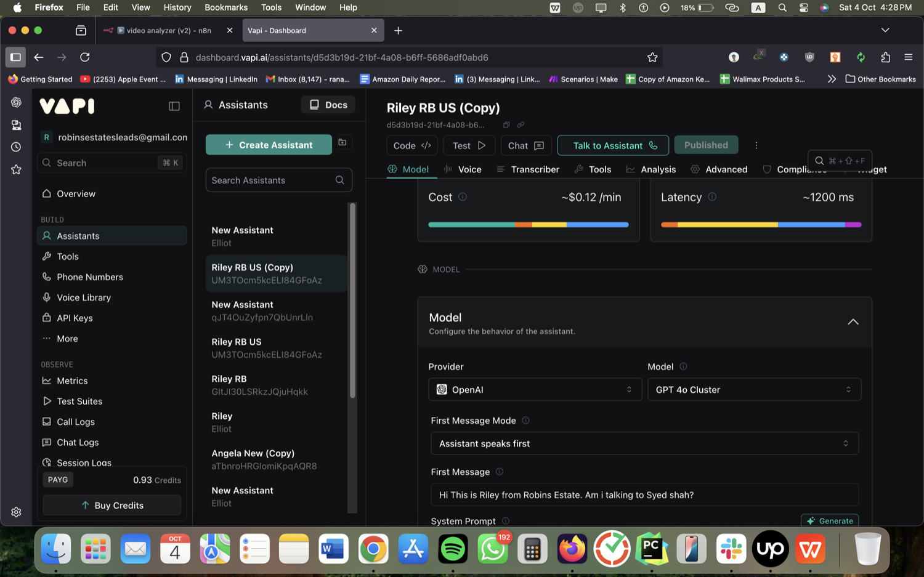Screen dimensions: 924x577
Task: Click First Message Mode info icon
Action: (525, 421)
